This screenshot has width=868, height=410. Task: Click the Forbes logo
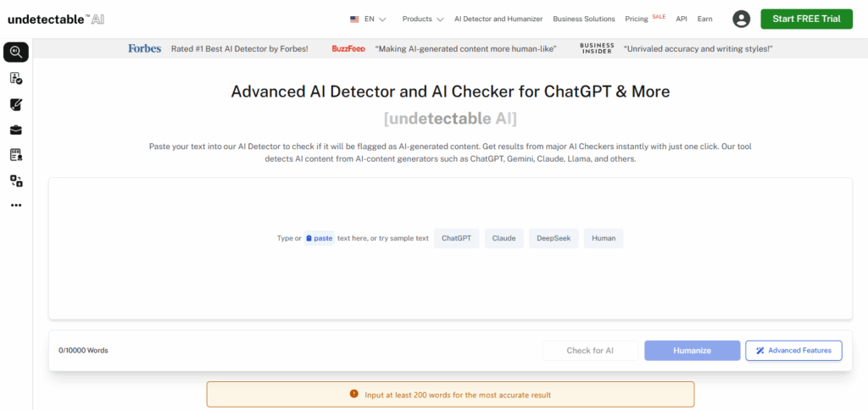point(144,48)
